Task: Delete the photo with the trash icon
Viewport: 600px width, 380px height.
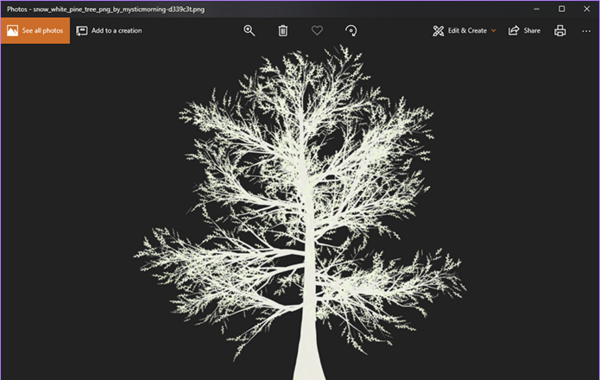Action: (283, 31)
